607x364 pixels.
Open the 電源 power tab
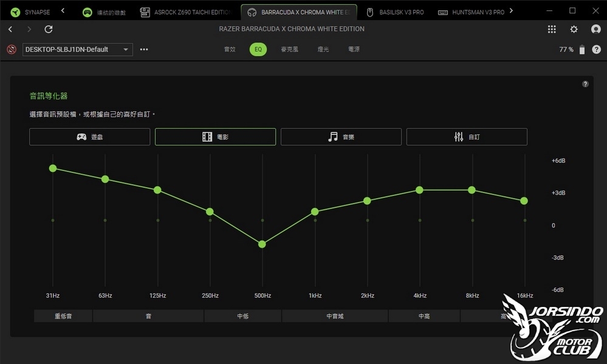pos(354,49)
